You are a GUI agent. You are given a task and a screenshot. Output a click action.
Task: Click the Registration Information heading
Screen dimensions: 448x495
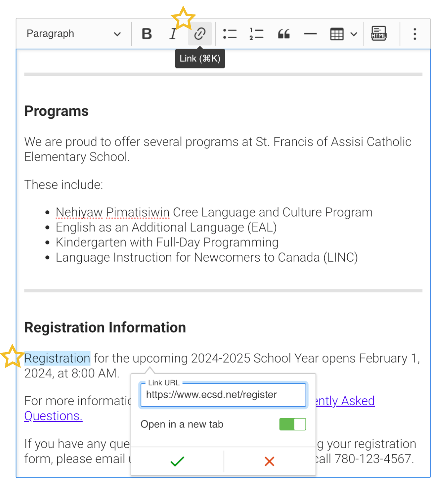click(105, 328)
